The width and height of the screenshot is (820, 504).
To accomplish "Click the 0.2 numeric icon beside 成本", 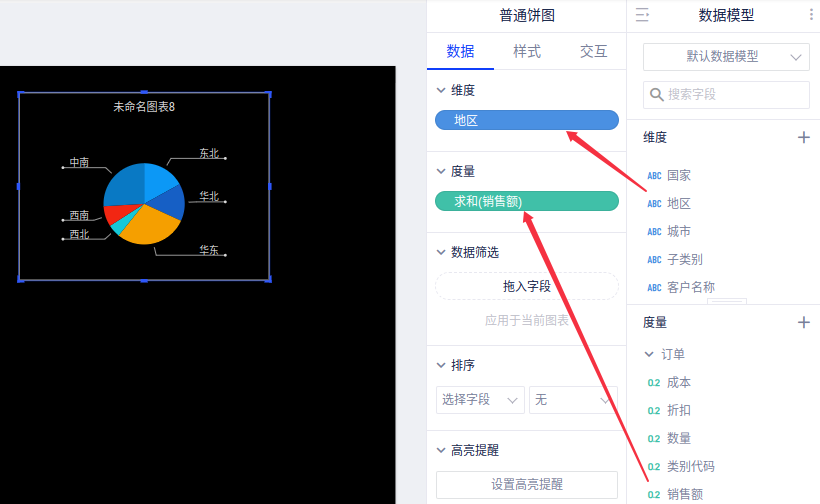I will [654, 383].
